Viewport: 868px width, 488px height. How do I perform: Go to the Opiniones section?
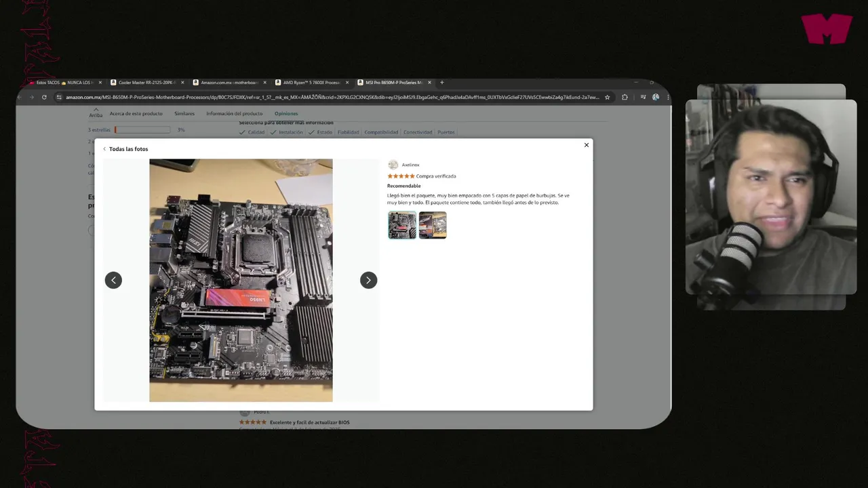[x=286, y=114]
